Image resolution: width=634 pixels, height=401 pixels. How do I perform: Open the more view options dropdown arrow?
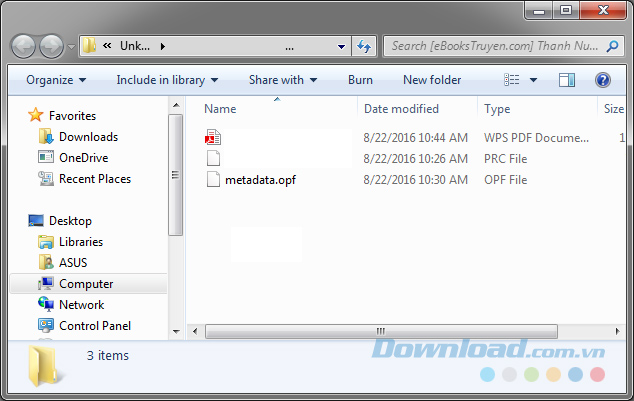coord(533,80)
